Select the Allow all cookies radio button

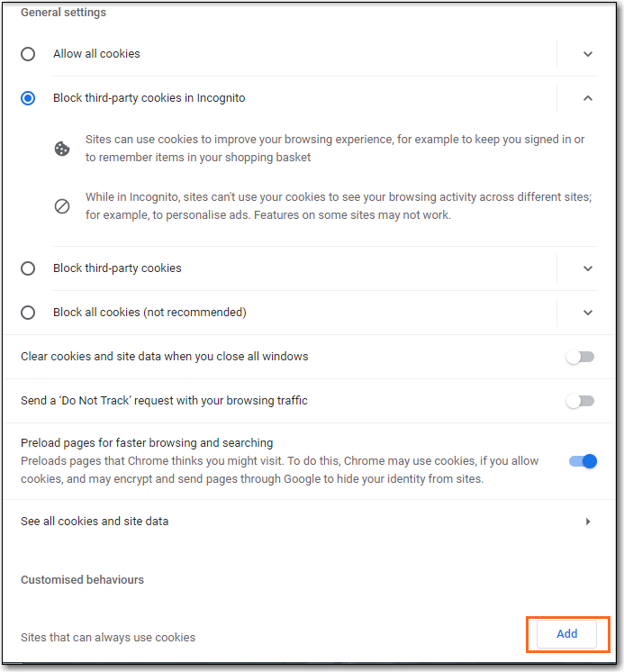point(28,54)
